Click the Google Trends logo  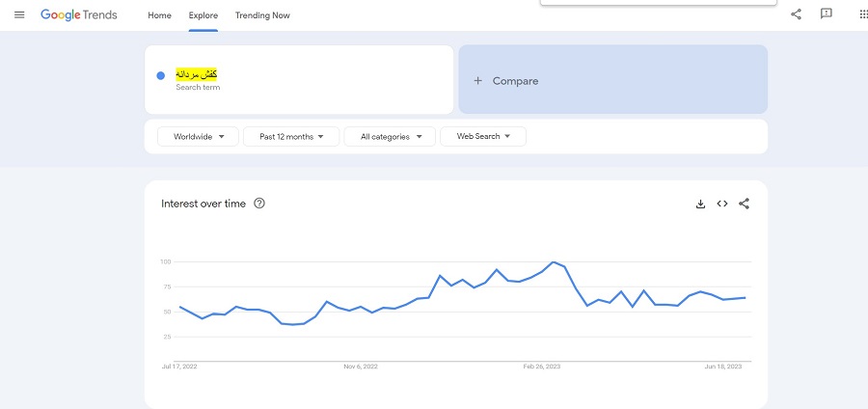pyautogui.click(x=79, y=14)
